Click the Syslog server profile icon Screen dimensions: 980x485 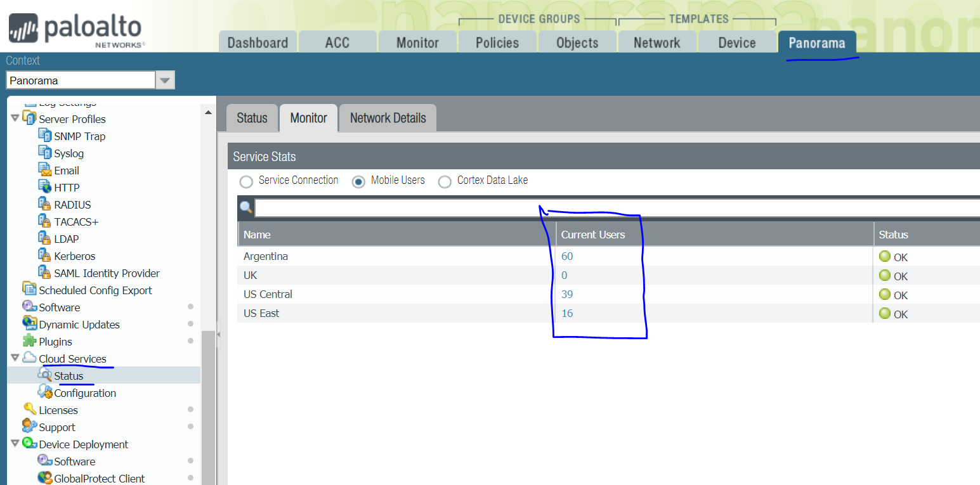point(45,152)
